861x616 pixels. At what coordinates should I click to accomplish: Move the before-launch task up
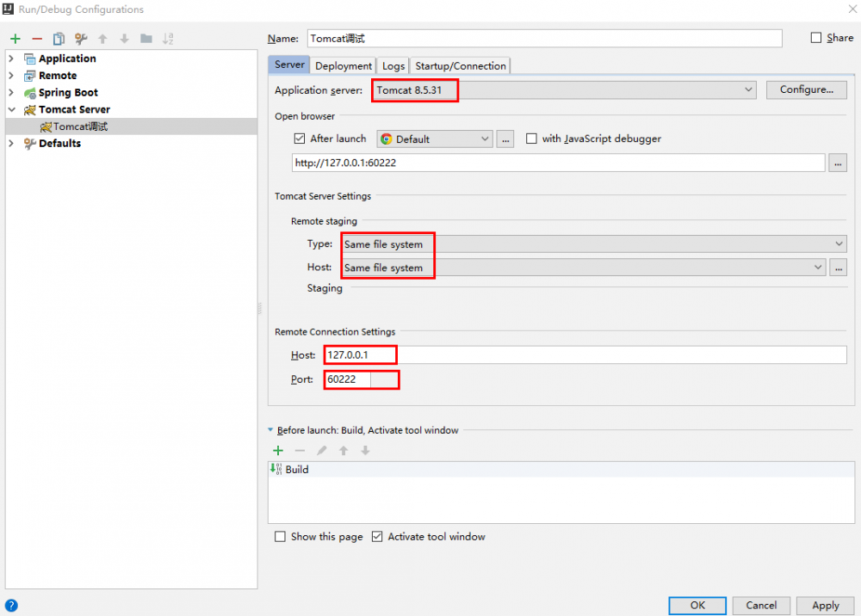click(x=344, y=450)
